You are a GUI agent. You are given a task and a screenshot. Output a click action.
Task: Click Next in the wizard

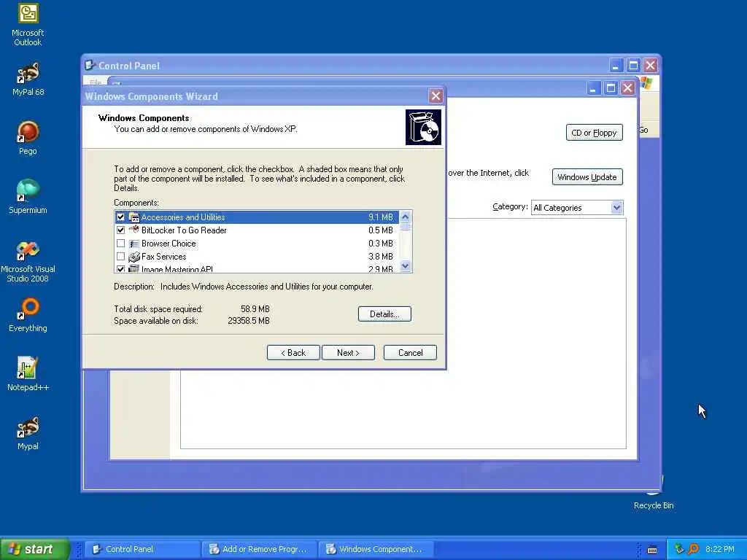pyautogui.click(x=348, y=353)
